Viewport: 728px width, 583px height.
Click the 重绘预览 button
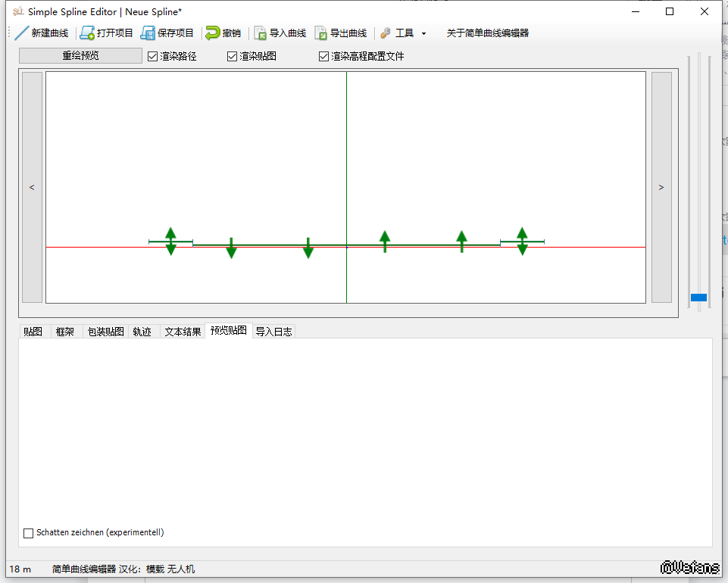pos(80,56)
